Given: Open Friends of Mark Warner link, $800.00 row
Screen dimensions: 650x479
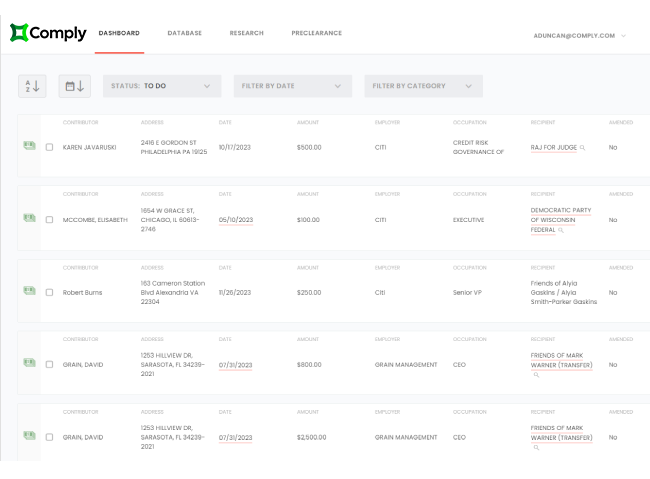Looking at the screenshot, I should tap(561, 360).
